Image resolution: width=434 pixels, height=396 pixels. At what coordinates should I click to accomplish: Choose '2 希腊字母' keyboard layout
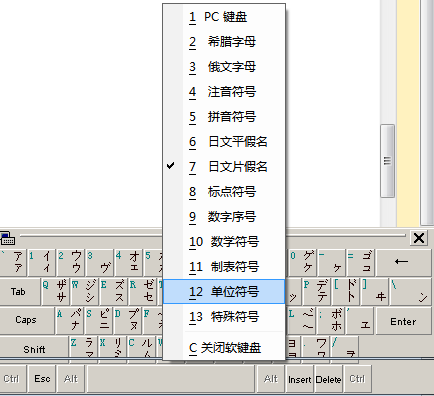pyautogui.click(x=224, y=42)
